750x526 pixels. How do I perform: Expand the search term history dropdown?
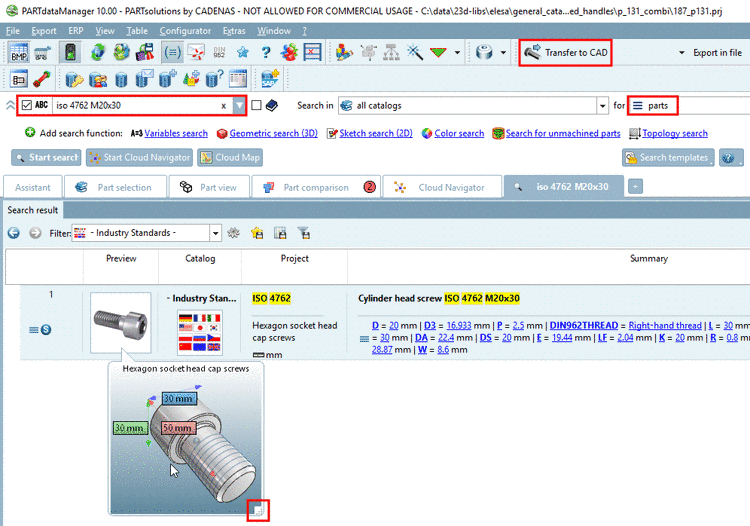pyautogui.click(x=239, y=105)
